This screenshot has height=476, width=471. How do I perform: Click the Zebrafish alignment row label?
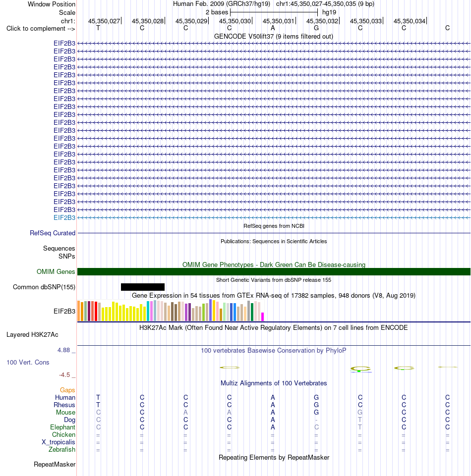point(61,449)
